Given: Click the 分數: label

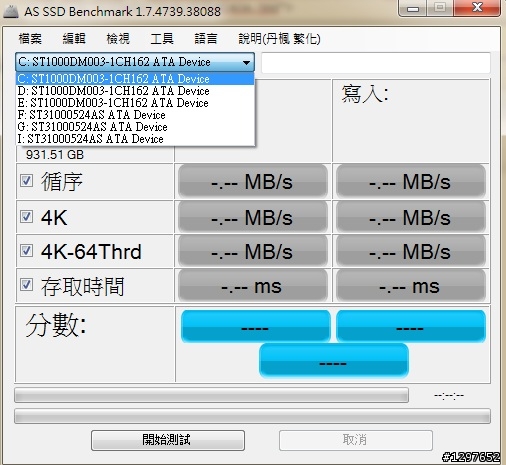Looking at the screenshot, I should coord(56,325).
